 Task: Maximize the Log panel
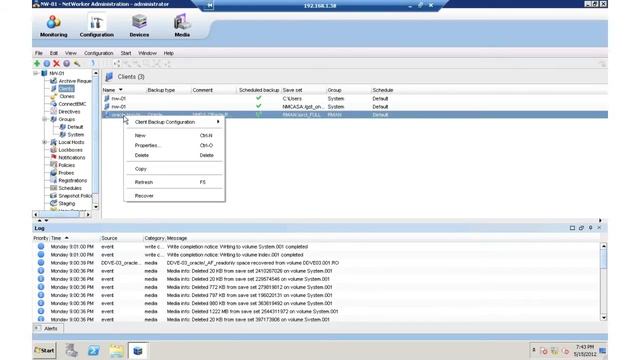point(572,228)
